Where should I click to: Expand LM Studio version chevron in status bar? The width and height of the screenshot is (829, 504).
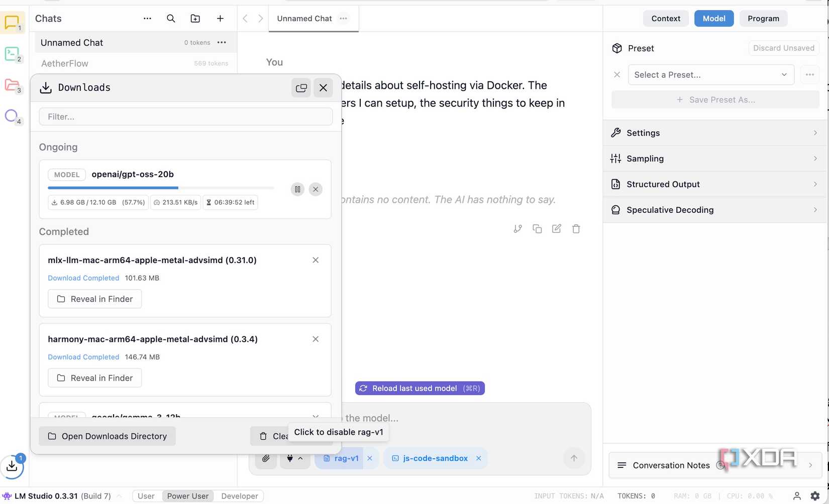pyautogui.click(x=119, y=496)
